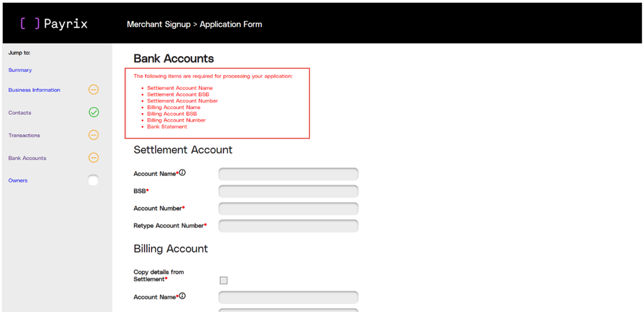
Task: Click info icon beside Billing Account Name
Action: [x=182, y=296]
